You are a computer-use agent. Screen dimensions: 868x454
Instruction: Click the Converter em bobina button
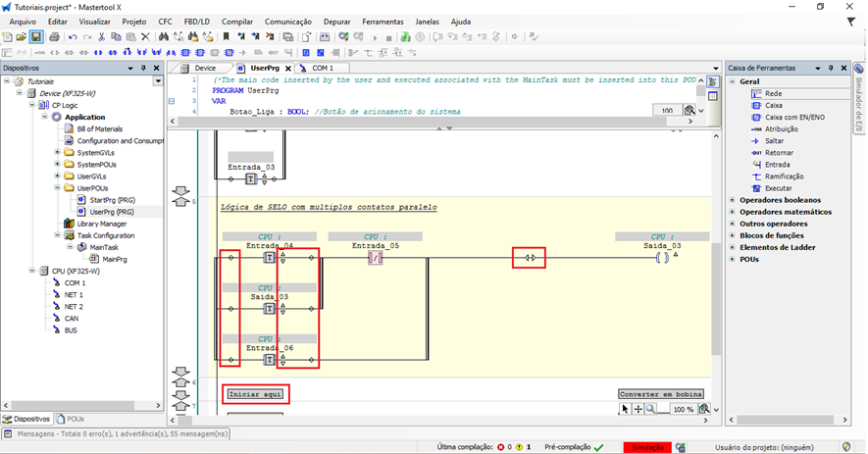(x=663, y=394)
